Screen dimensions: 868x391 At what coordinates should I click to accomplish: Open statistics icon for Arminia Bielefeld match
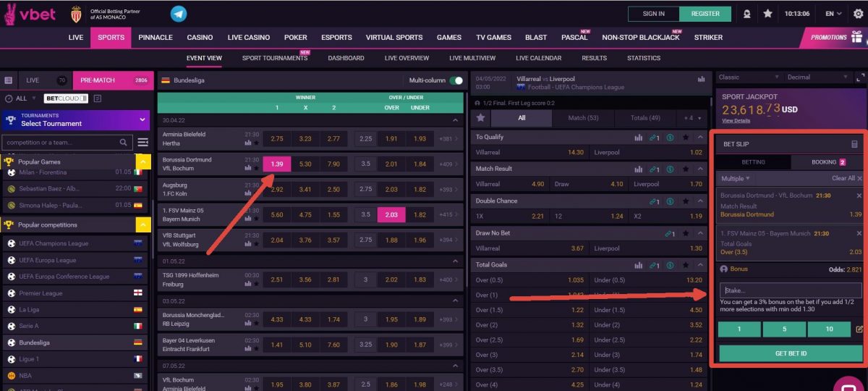[x=247, y=143]
